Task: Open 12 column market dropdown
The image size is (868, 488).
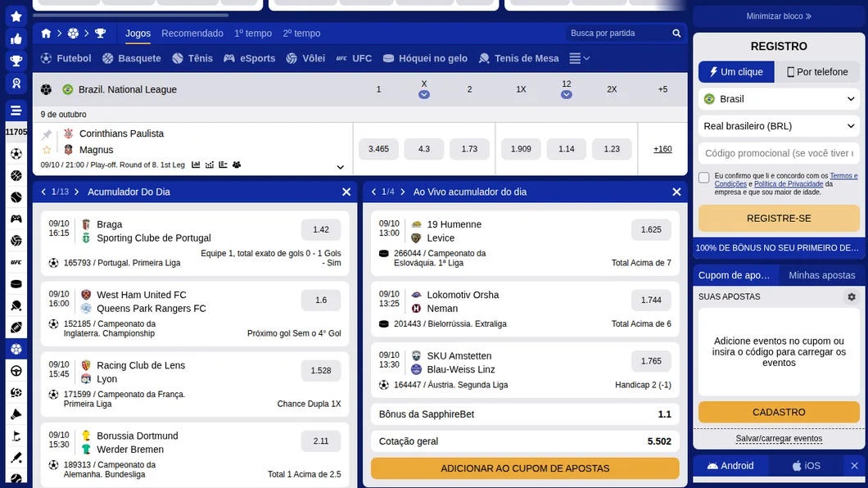Action: click(567, 95)
